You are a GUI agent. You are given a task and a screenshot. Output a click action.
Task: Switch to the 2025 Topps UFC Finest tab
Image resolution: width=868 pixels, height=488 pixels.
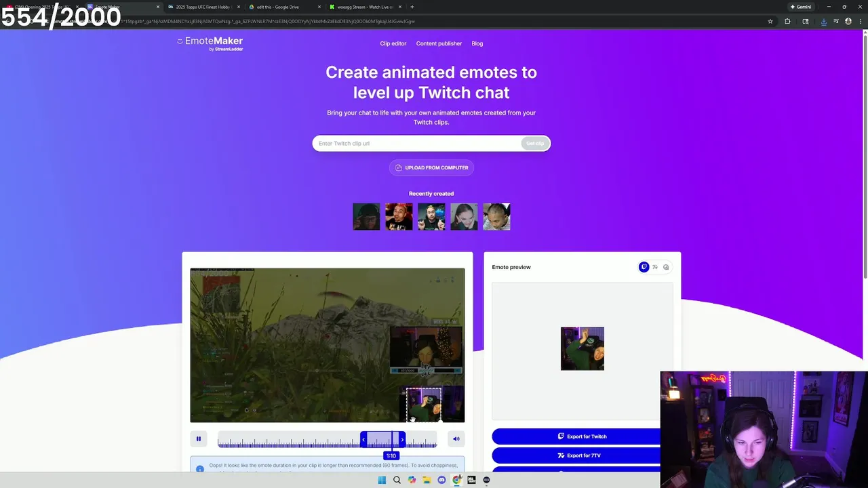(x=203, y=7)
